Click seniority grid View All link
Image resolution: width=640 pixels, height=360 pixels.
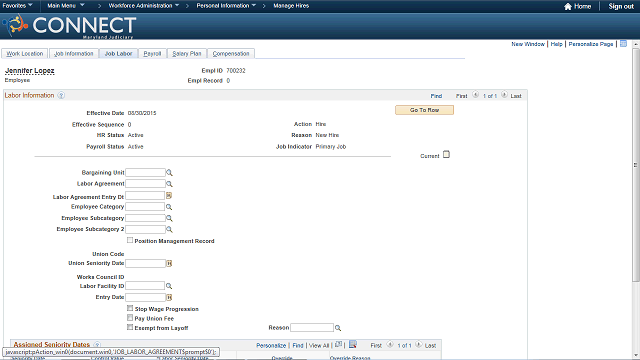click(x=319, y=346)
